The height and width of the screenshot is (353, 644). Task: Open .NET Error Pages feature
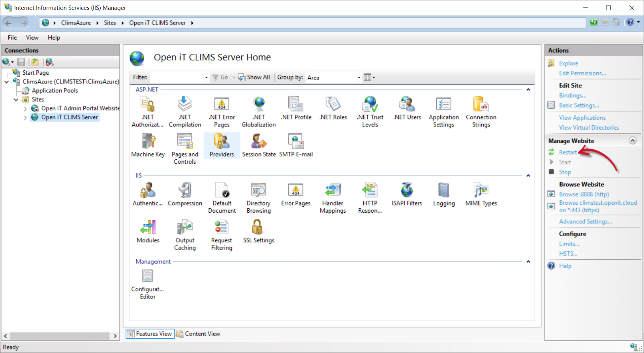tap(222, 112)
